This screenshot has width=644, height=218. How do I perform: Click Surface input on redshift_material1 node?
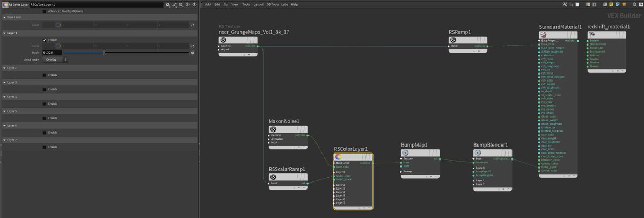(587, 40)
